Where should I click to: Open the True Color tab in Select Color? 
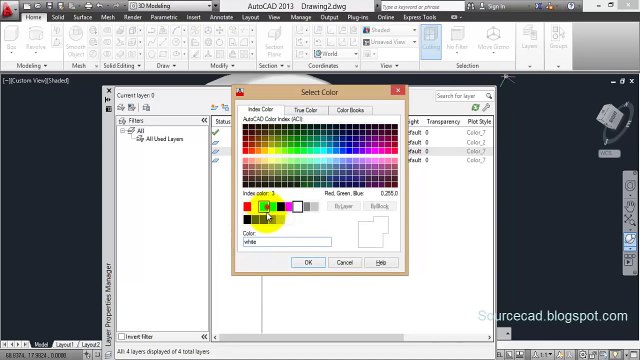point(306,110)
